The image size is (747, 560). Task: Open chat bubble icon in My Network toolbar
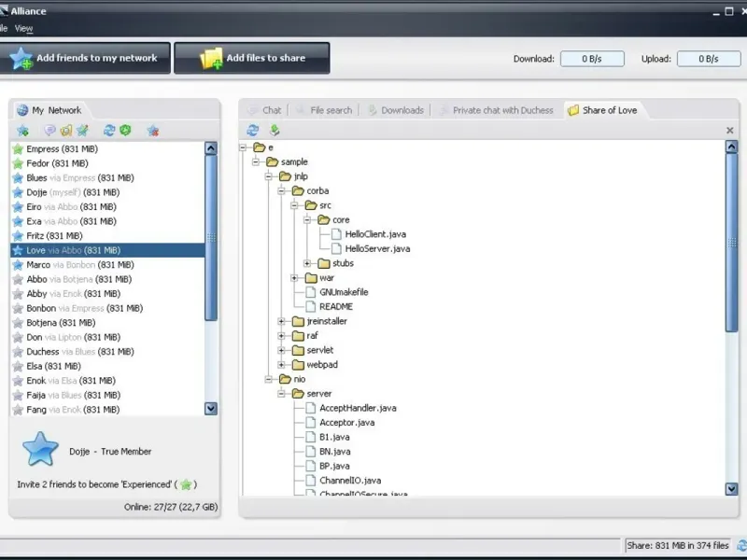(x=49, y=130)
